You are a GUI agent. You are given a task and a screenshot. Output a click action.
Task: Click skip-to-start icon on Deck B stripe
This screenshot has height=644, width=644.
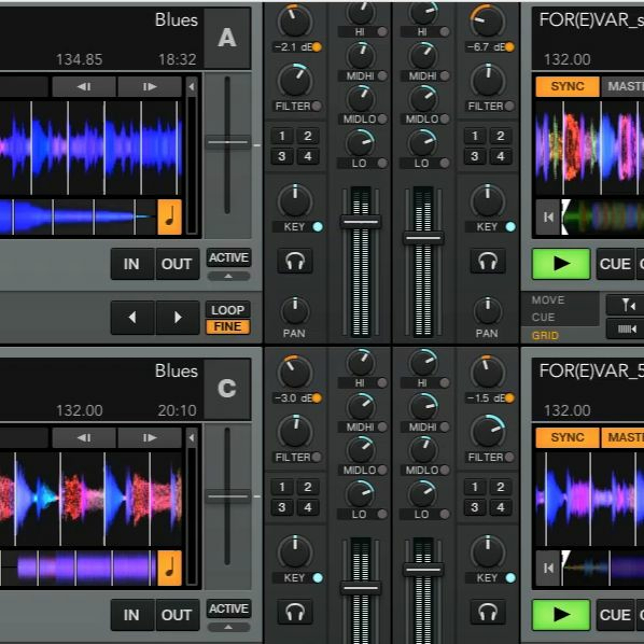click(548, 217)
